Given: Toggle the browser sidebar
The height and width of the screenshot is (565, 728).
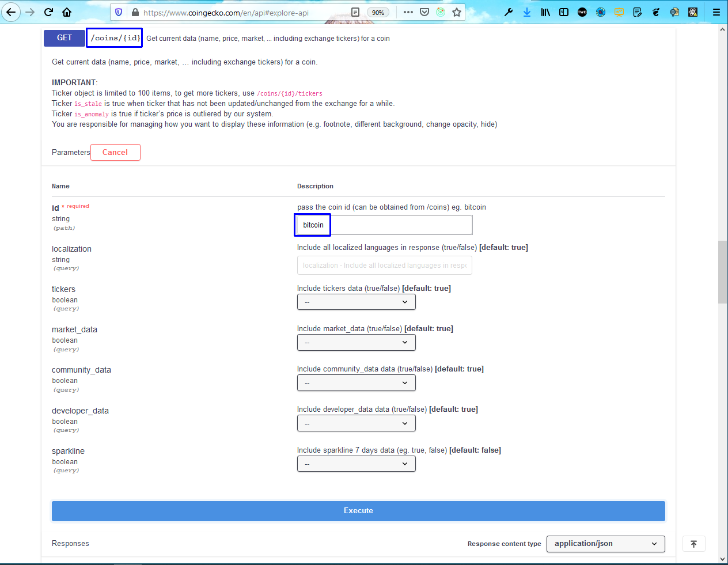Looking at the screenshot, I should (x=564, y=12).
